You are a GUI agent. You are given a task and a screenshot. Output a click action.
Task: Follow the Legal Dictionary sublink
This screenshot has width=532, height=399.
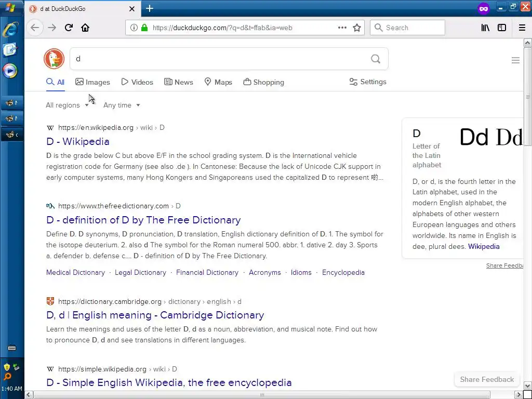point(140,272)
